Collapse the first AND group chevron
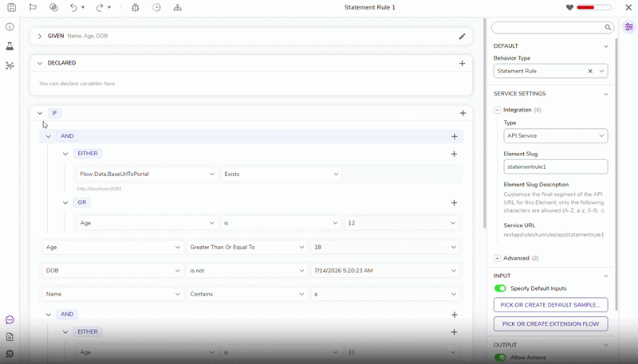 (x=49, y=136)
